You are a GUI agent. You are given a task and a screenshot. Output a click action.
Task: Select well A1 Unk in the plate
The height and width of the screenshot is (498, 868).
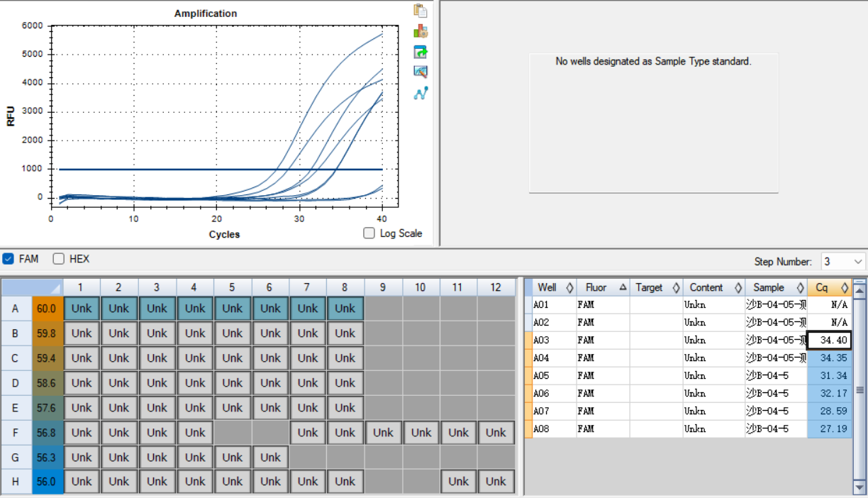[82, 309]
